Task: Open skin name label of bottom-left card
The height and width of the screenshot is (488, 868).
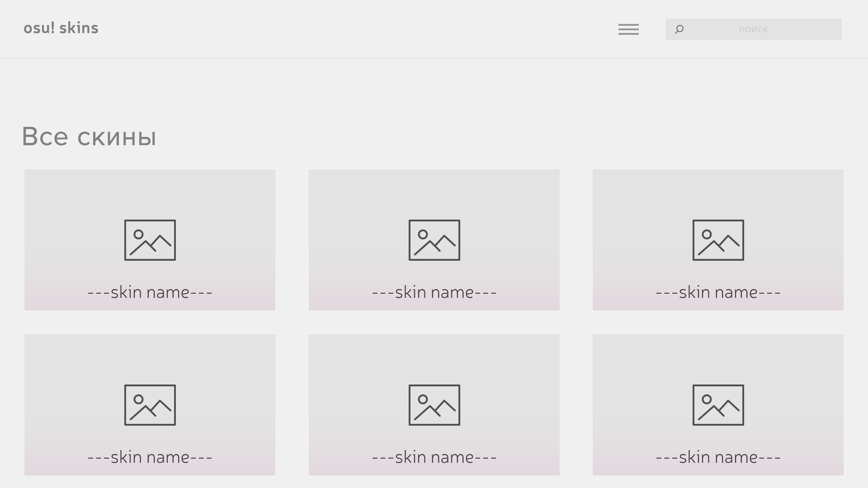Action: tap(150, 457)
